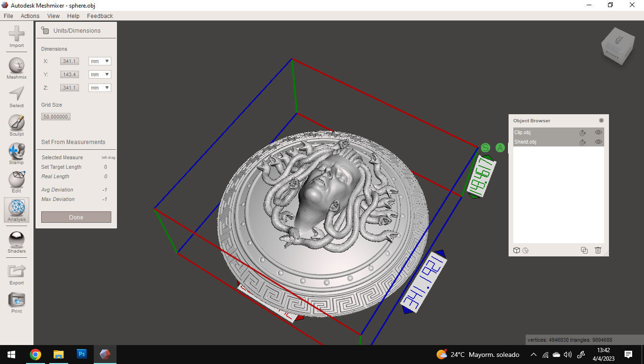This screenshot has height=364, width=644.
Task: Click the Z dimension value field
Action: 70,88
